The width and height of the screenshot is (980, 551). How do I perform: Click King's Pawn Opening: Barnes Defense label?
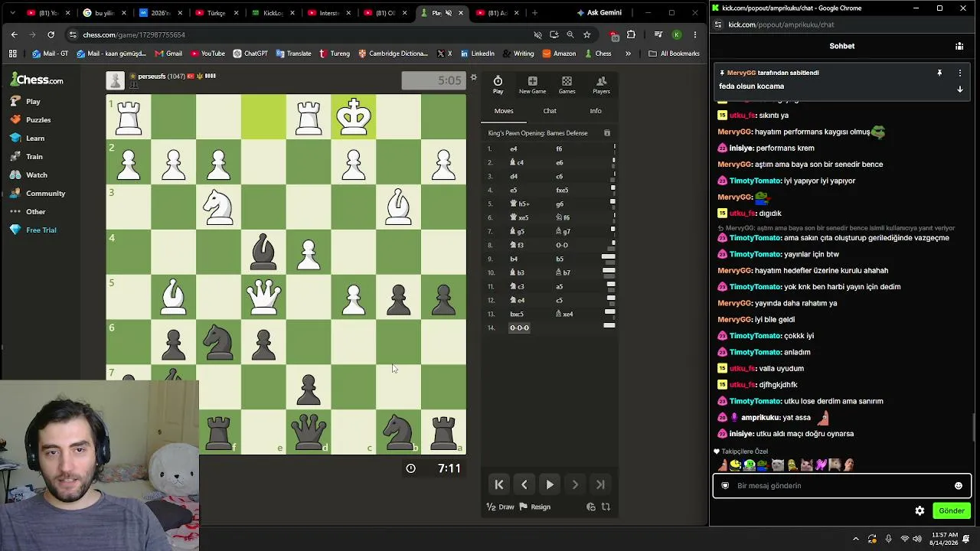538,133
